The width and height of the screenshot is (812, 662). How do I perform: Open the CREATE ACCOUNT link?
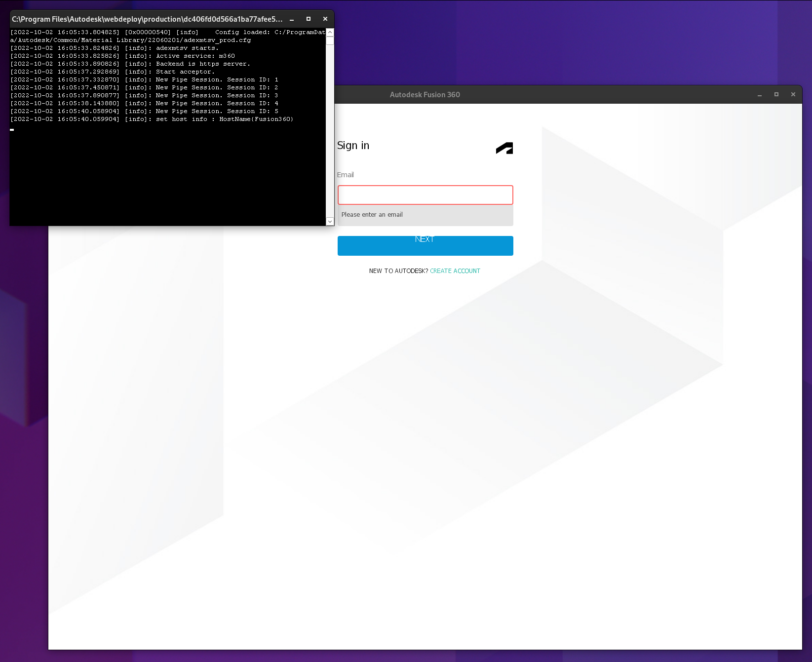click(x=455, y=271)
